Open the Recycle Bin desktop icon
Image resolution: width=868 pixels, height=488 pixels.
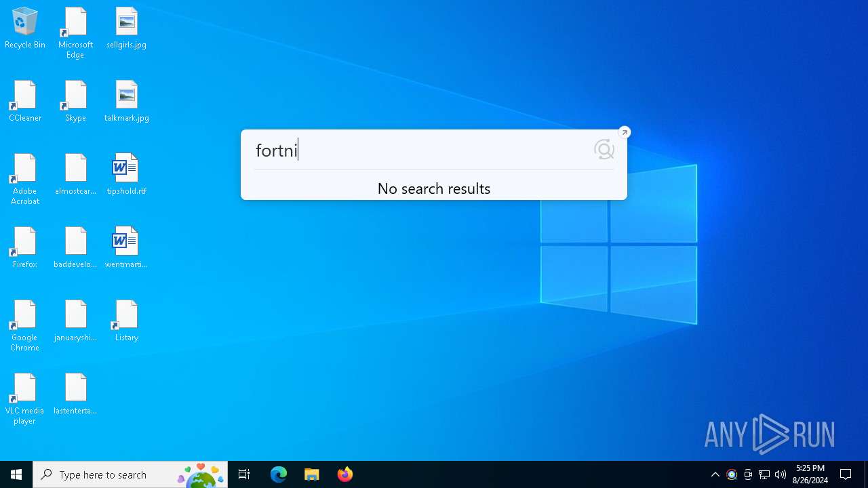(x=25, y=28)
